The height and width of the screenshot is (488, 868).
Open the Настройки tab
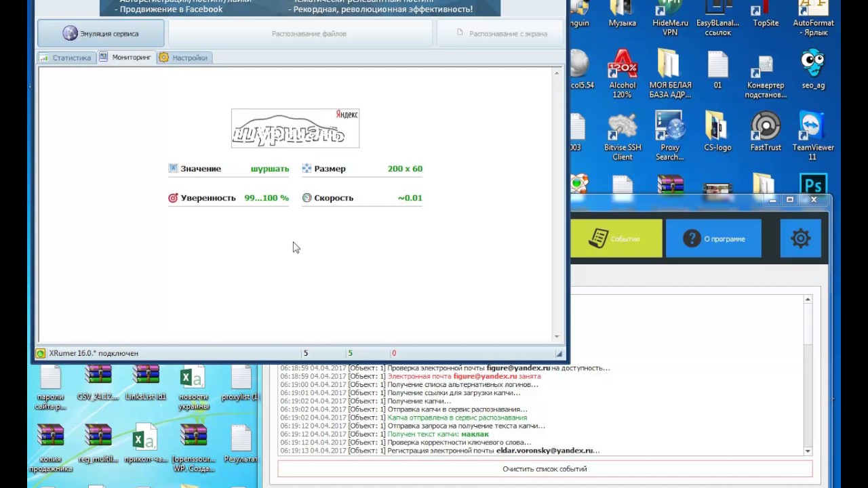pos(184,58)
